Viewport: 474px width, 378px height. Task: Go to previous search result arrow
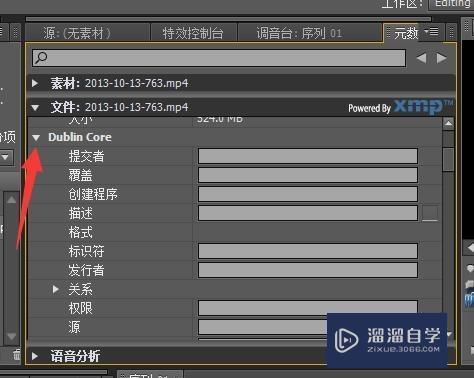pos(422,58)
